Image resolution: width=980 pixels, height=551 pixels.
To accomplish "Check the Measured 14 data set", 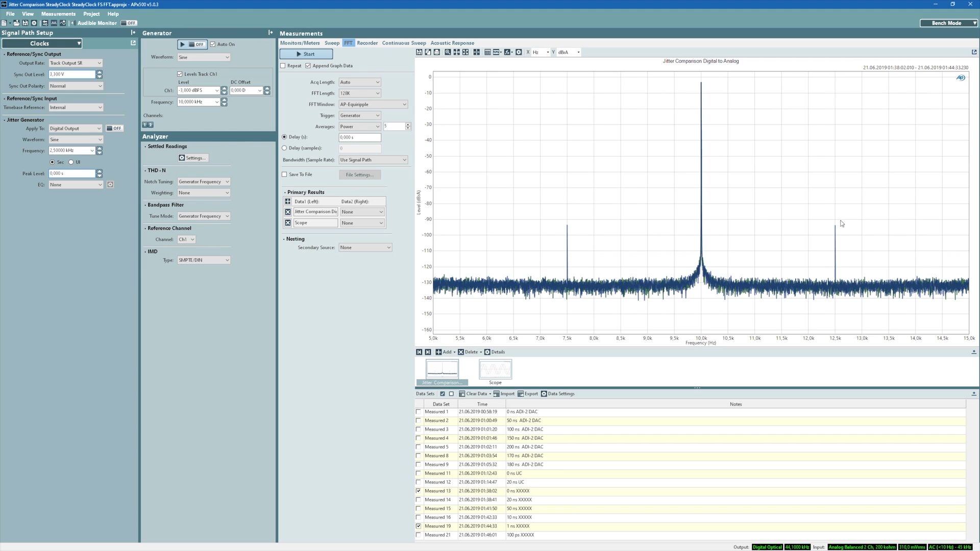I will (419, 499).
